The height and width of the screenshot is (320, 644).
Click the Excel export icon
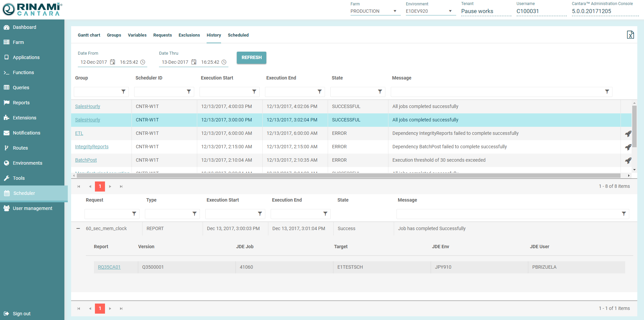coord(630,35)
